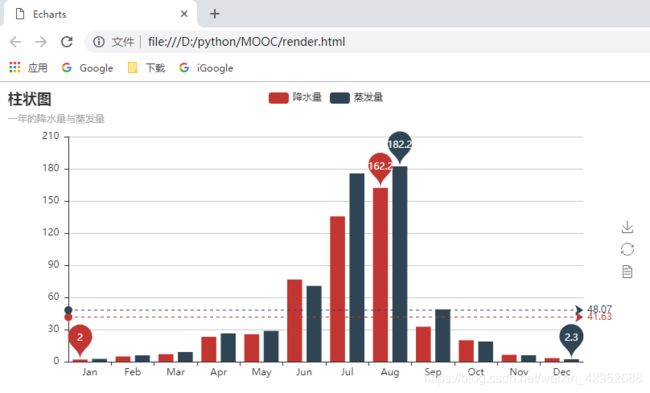Click the dark Jun evaporation bar
650x393 pixels.
pyautogui.click(x=314, y=324)
